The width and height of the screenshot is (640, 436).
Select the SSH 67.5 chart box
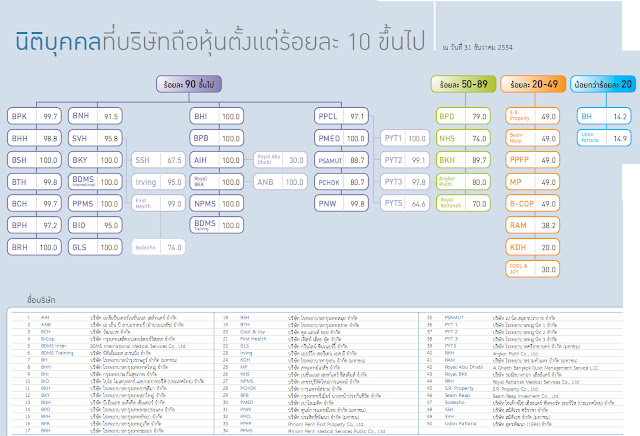tap(158, 160)
